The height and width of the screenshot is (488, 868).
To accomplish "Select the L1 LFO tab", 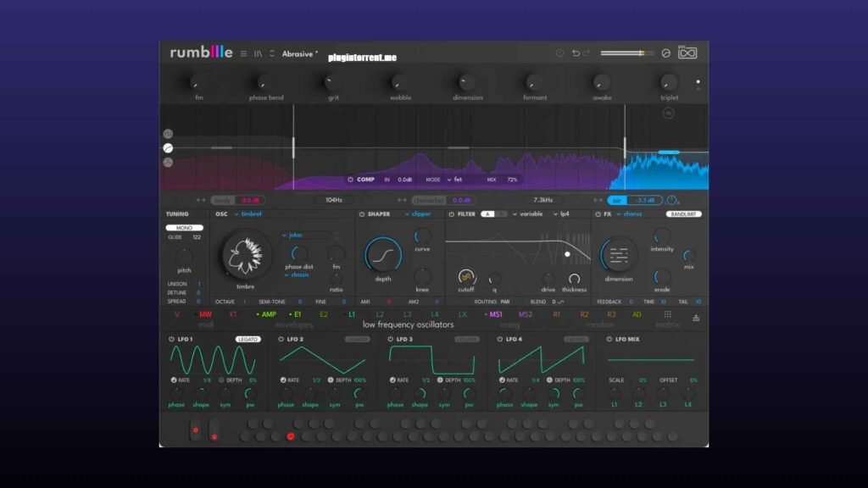I will coord(352,314).
